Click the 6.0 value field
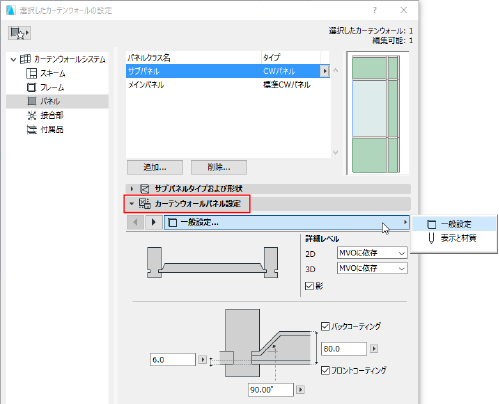The height and width of the screenshot is (404, 499). point(173,360)
